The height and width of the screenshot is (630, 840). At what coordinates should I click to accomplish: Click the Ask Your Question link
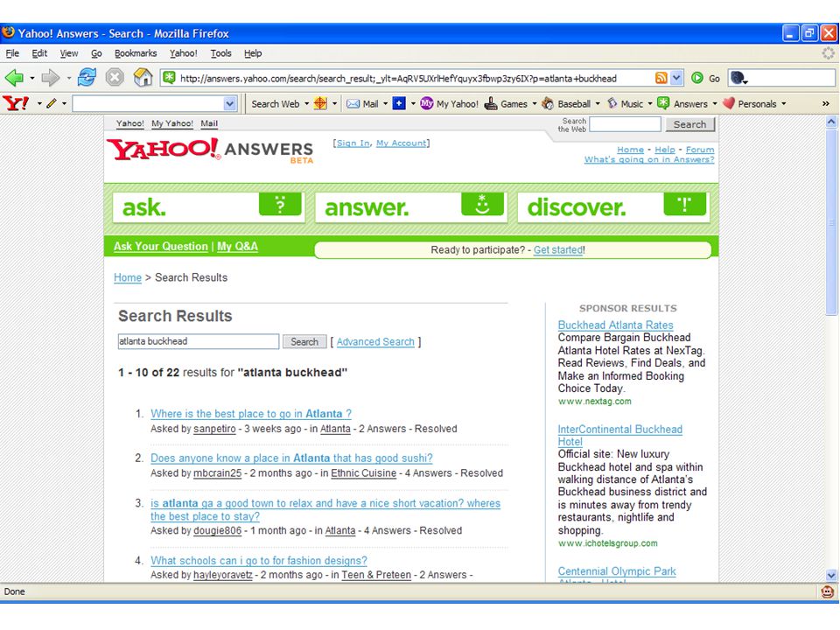tap(161, 247)
